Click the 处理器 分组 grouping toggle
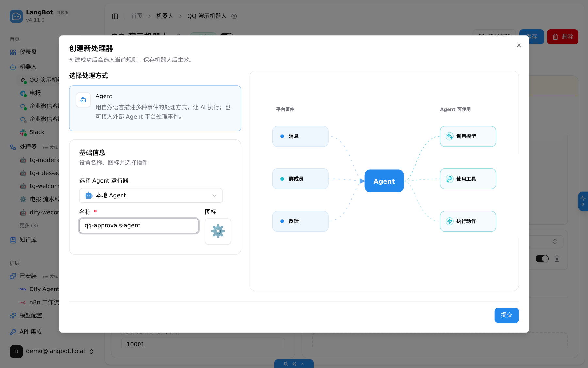 coord(50,147)
